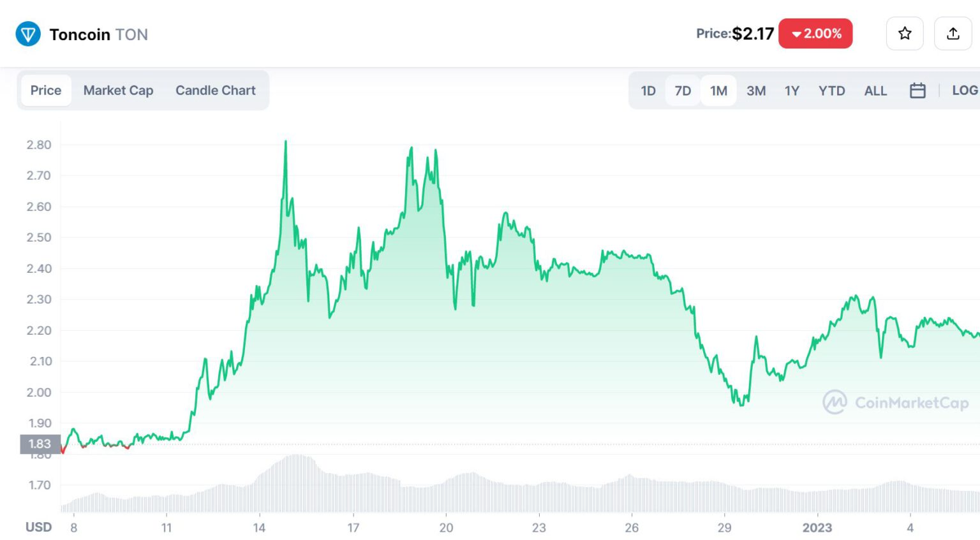
Task: Toggle the LOG scale option
Action: point(964,91)
